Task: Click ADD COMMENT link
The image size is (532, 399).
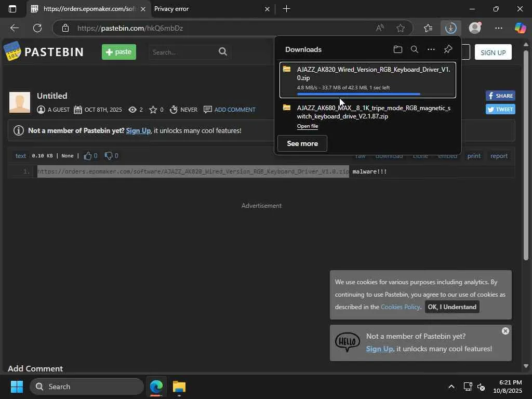Action: 234,110
